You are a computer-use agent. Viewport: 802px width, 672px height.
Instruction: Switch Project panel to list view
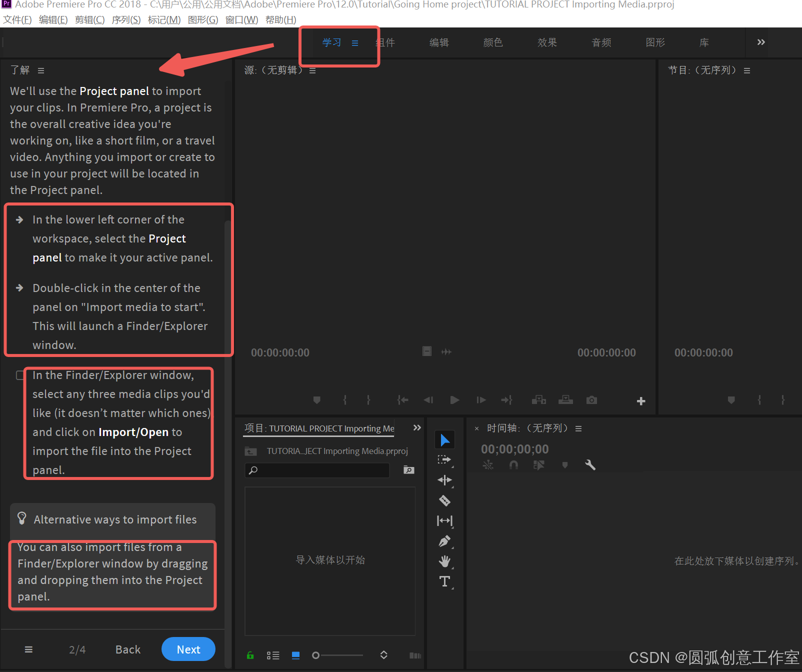click(273, 655)
